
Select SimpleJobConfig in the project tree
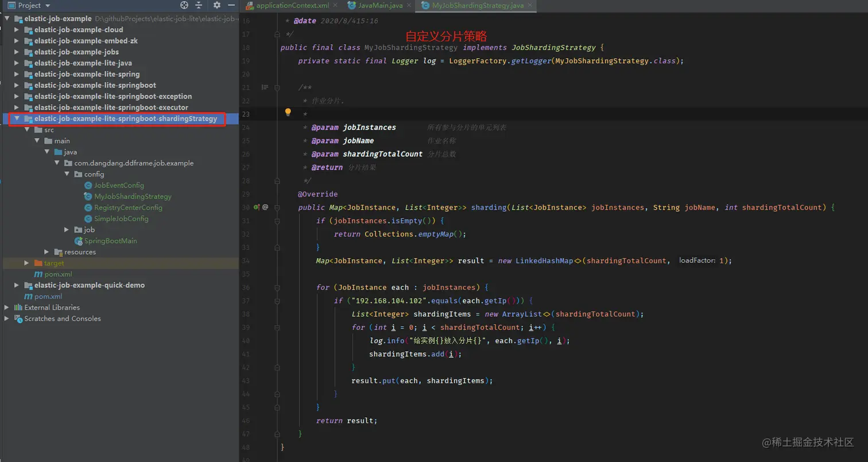coord(121,219)
